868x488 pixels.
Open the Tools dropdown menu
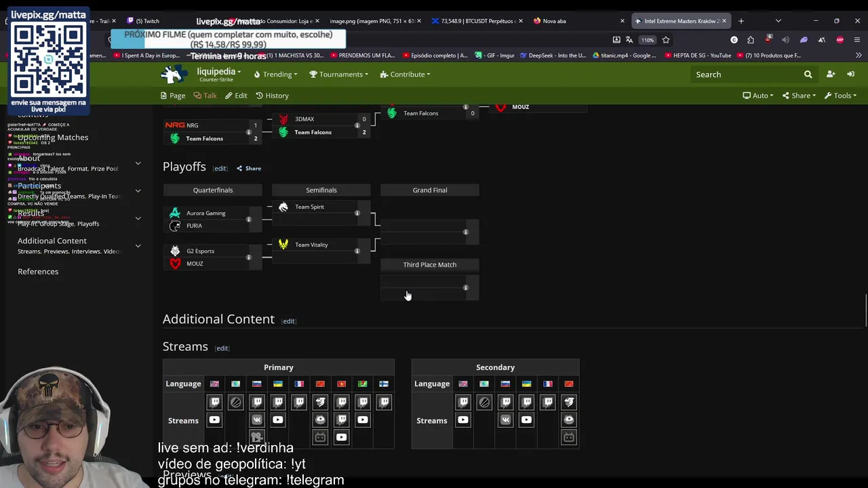click(840, 96)
